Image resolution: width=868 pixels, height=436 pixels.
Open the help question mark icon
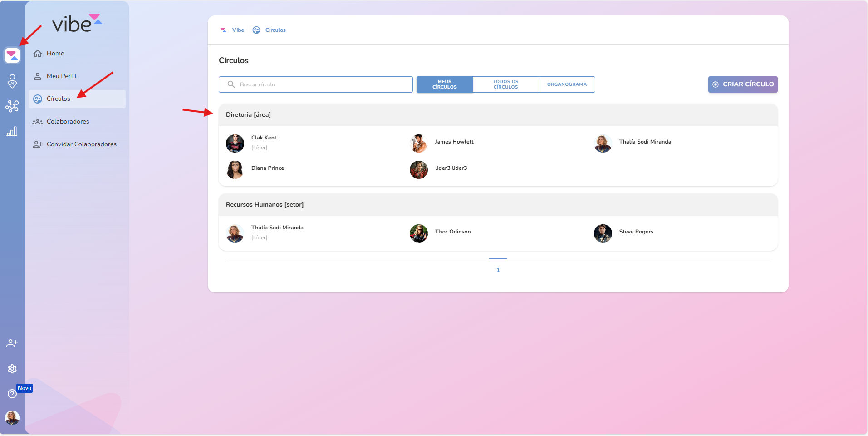coord(12,394)
